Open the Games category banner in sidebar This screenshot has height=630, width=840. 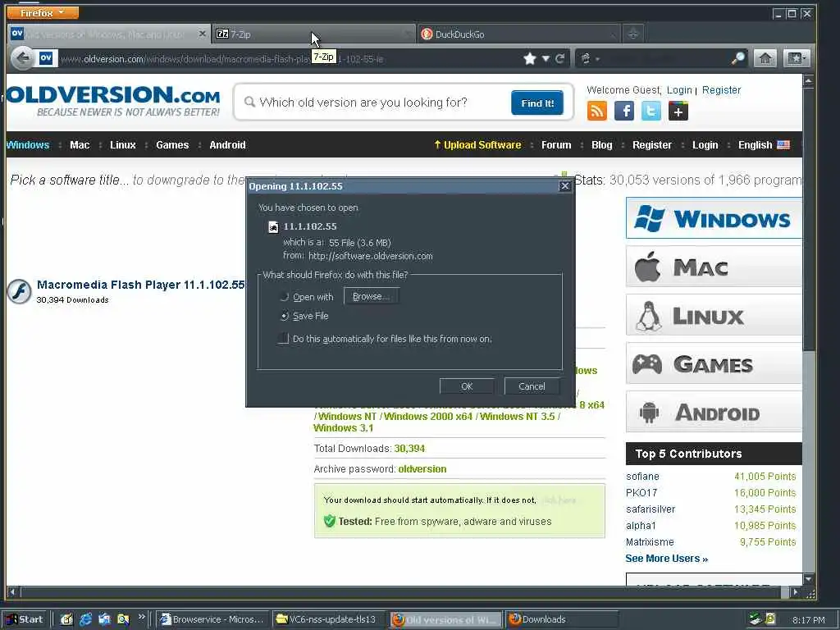tap(714, 363)
